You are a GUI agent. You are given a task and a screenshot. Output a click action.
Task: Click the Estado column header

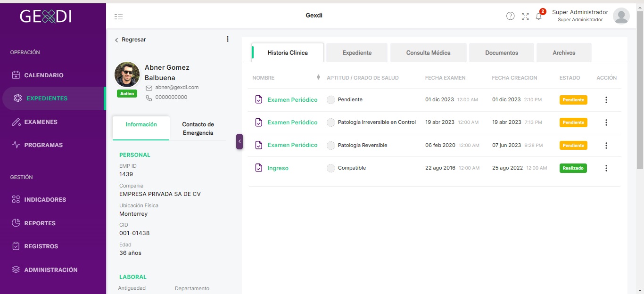(x=570, y=78)
